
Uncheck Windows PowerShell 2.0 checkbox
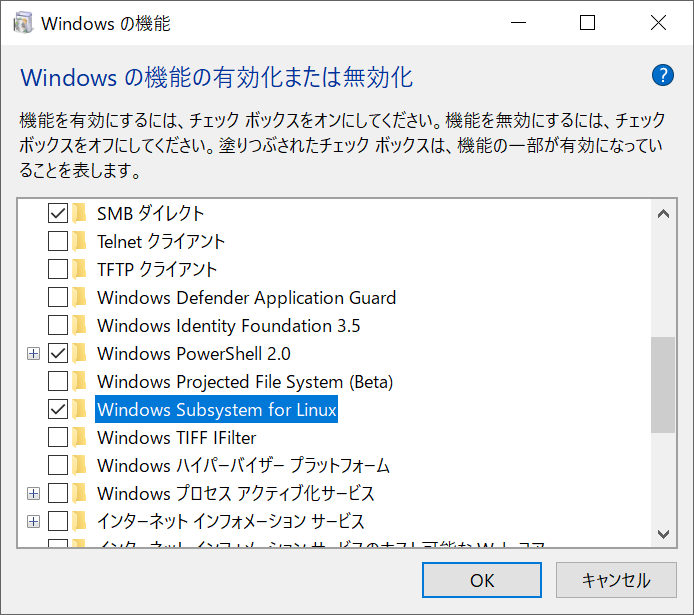click(x=58, y=353)
